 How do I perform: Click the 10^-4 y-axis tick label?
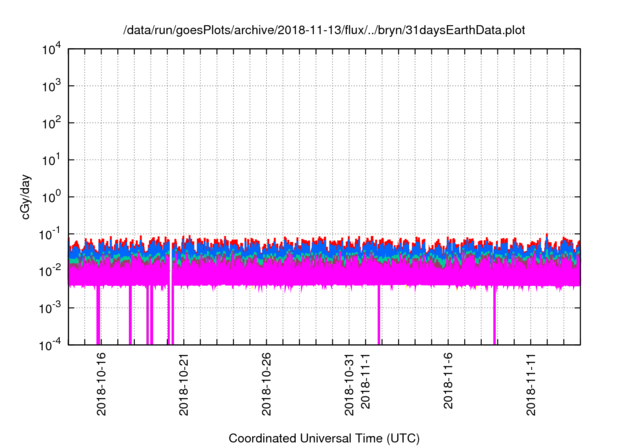[48, 345]
